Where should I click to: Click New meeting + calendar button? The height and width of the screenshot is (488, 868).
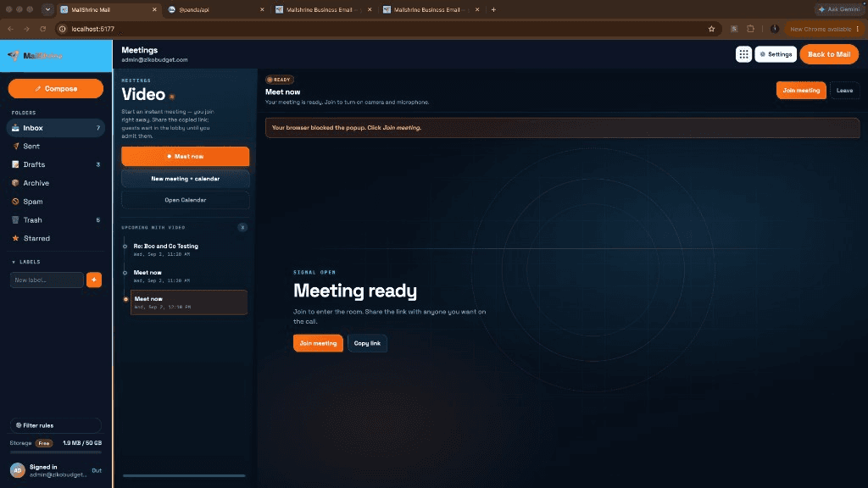coord(185,179)
